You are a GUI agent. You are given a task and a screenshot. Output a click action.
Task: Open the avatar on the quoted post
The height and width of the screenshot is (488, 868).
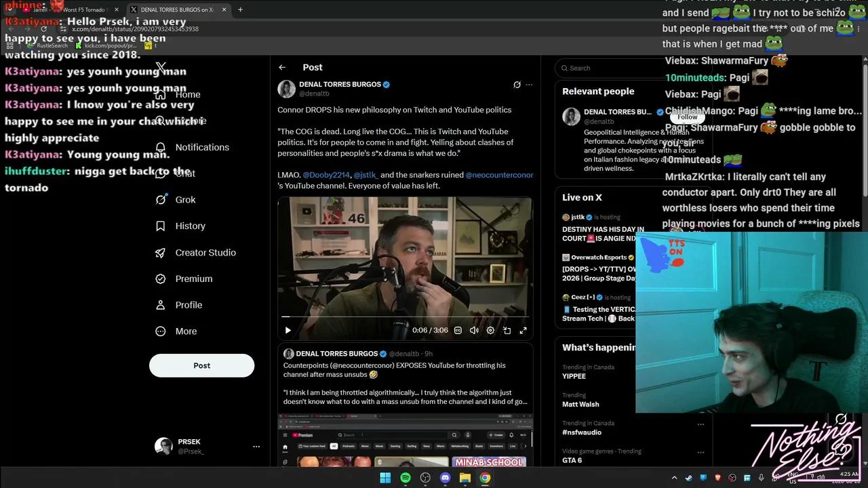[288, 354]
